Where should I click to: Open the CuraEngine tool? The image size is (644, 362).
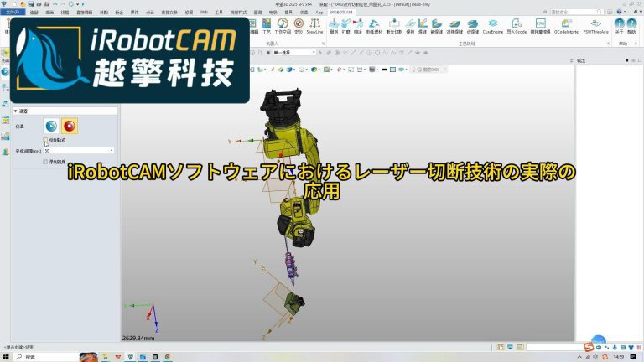point(493,26)
